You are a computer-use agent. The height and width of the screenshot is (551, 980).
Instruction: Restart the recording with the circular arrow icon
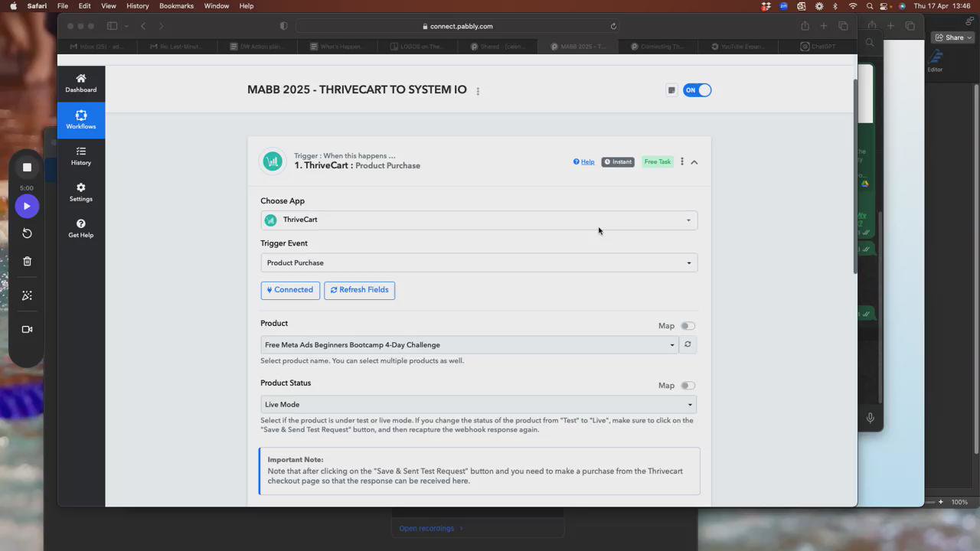click(x=27, y=233)
